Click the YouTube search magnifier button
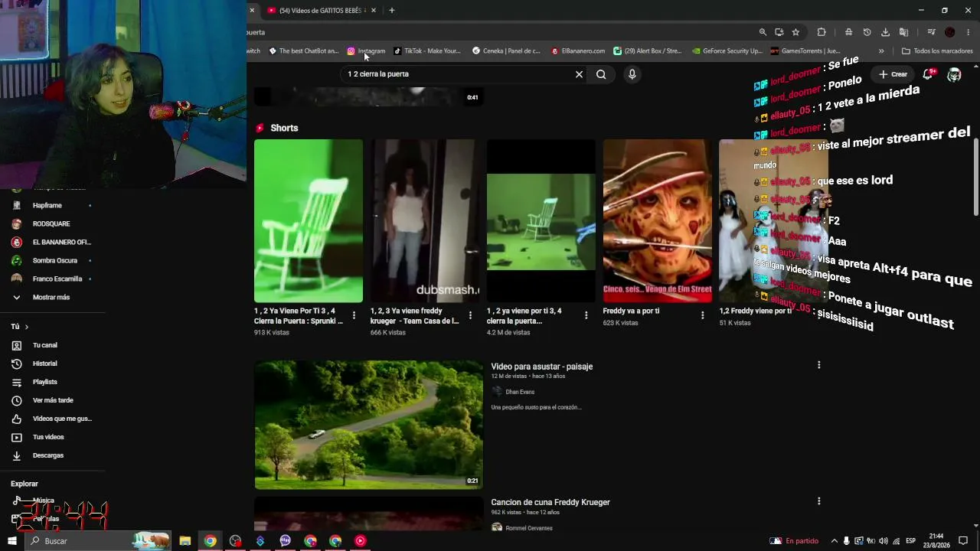The image size is (980, 551). 601,74
